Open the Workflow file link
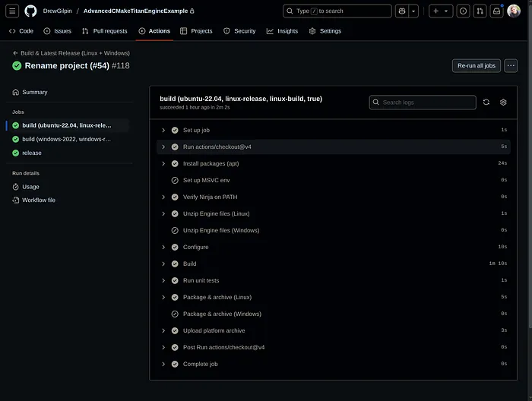Image resolution: width=532 pixels, height=401 pixels. pos(69,200)
